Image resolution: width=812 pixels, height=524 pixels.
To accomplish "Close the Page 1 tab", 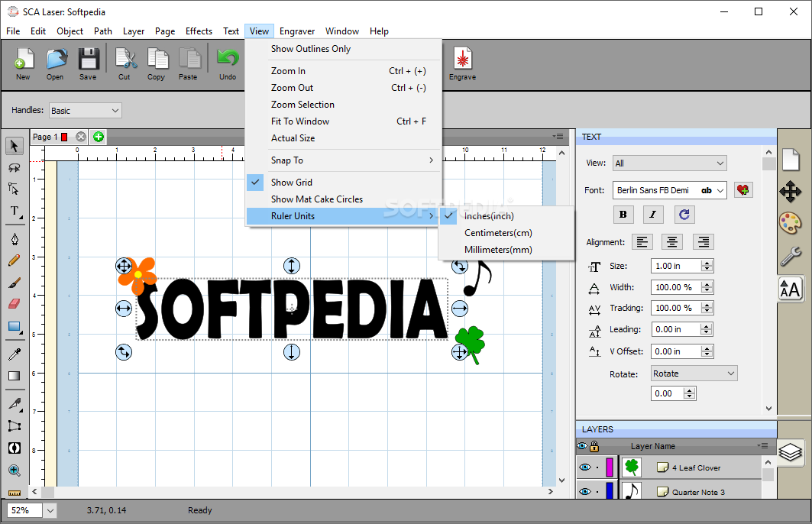I will pyautogui.click(x=81, y=137).
